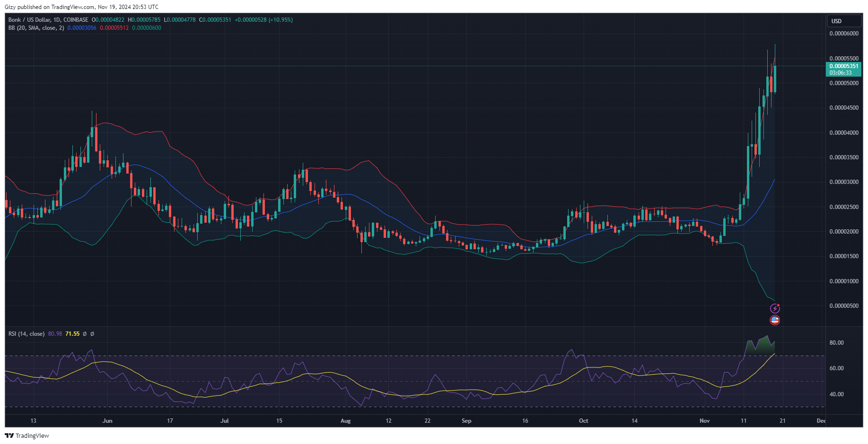
Task: Click the Jul date label on time axis
Action: pos(225,421)
